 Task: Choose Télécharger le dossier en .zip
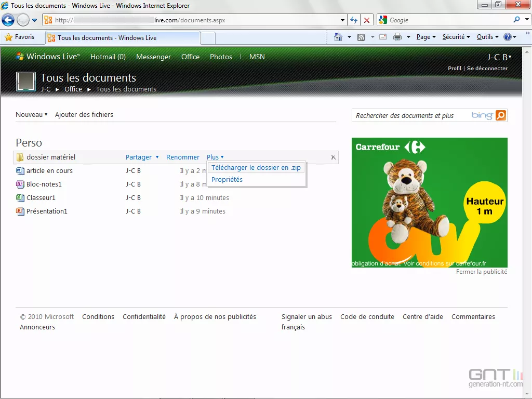[x=256, y=168]
